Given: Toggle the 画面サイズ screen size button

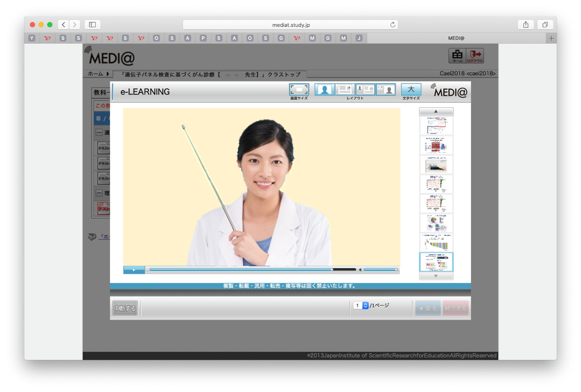Looking at the screenshot, I should pos(299,90).
